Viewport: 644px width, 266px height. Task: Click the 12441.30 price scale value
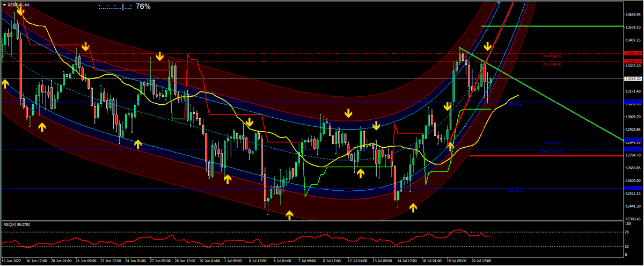pyautogui.click(x=633, y=206)
